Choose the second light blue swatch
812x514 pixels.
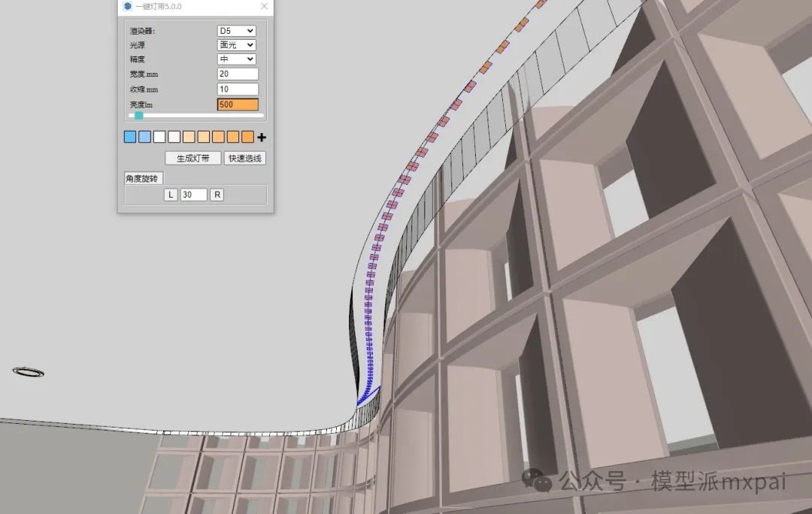[x=144, y=137]
